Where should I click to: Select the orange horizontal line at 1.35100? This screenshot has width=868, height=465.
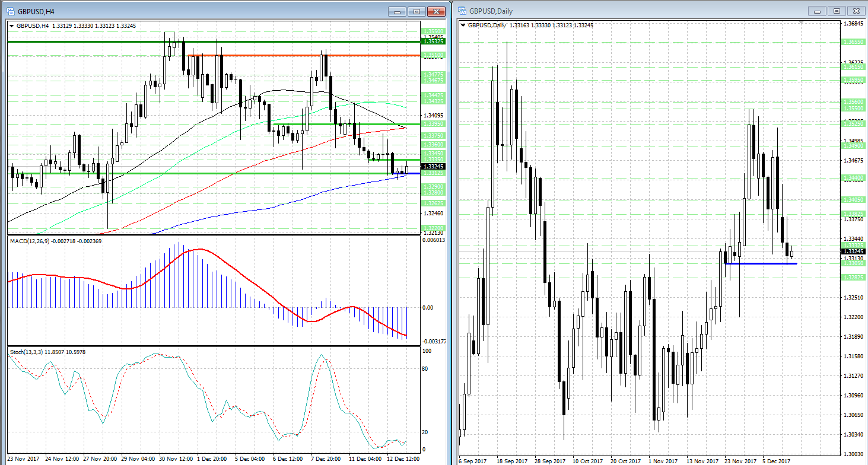[297, 55]
